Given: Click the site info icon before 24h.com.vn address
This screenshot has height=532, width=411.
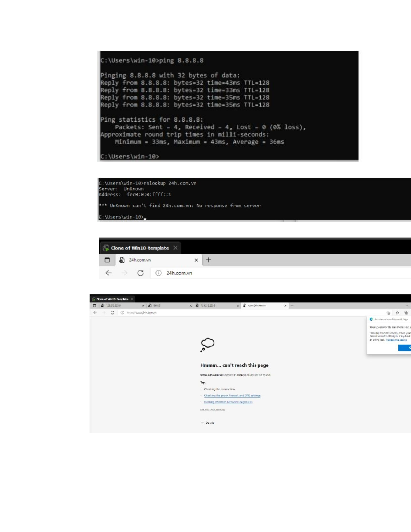Looking at the screenshot, I should point(158,273).
